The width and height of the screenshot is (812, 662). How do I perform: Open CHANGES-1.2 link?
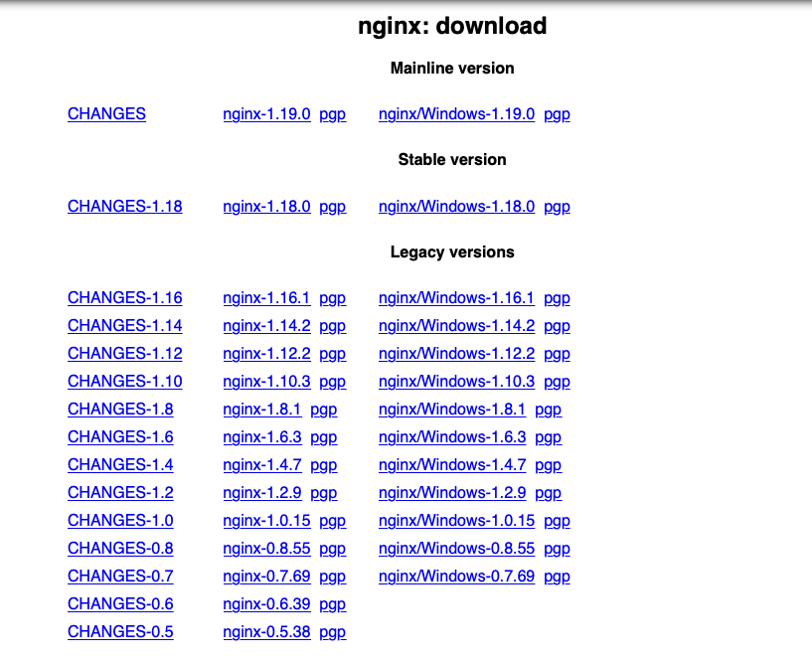point(120,493)
